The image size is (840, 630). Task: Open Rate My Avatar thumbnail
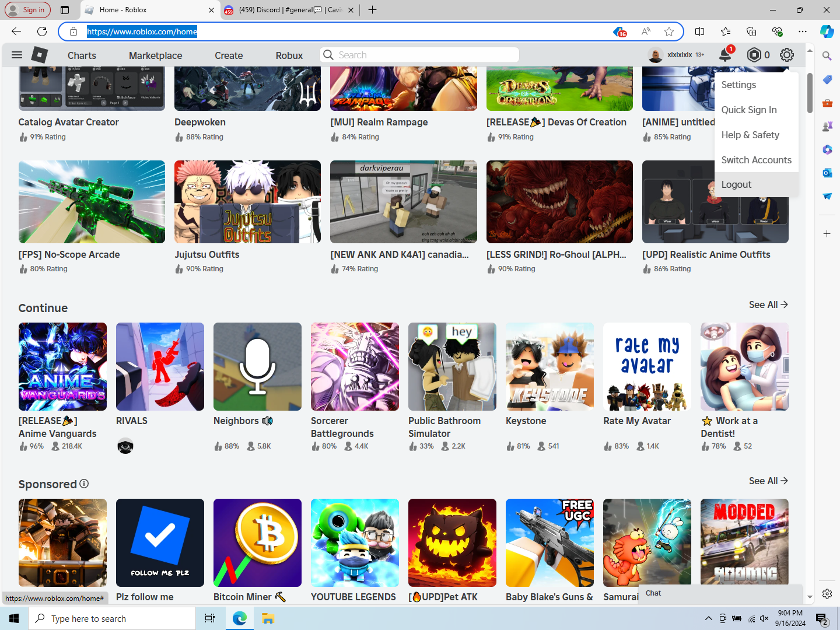pos(647,366)
